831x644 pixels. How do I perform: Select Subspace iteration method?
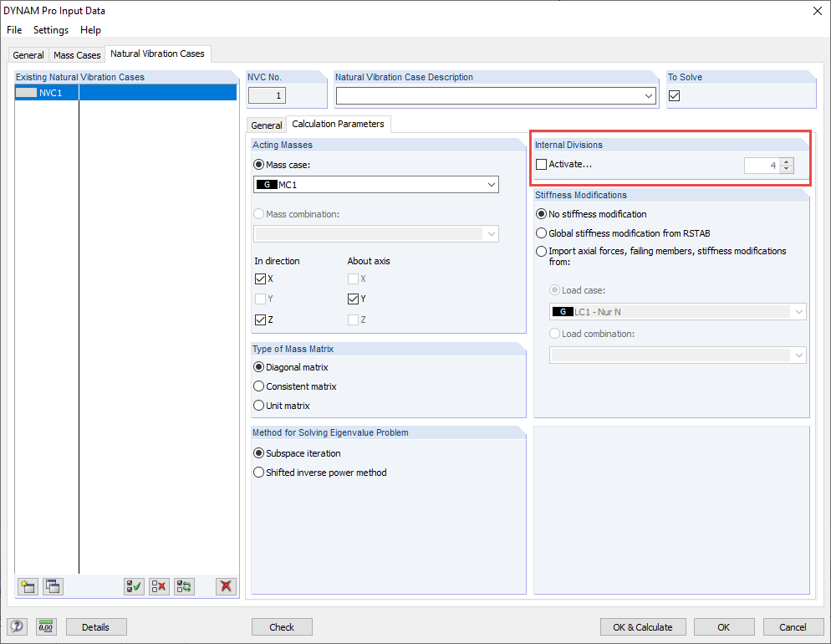258,453
